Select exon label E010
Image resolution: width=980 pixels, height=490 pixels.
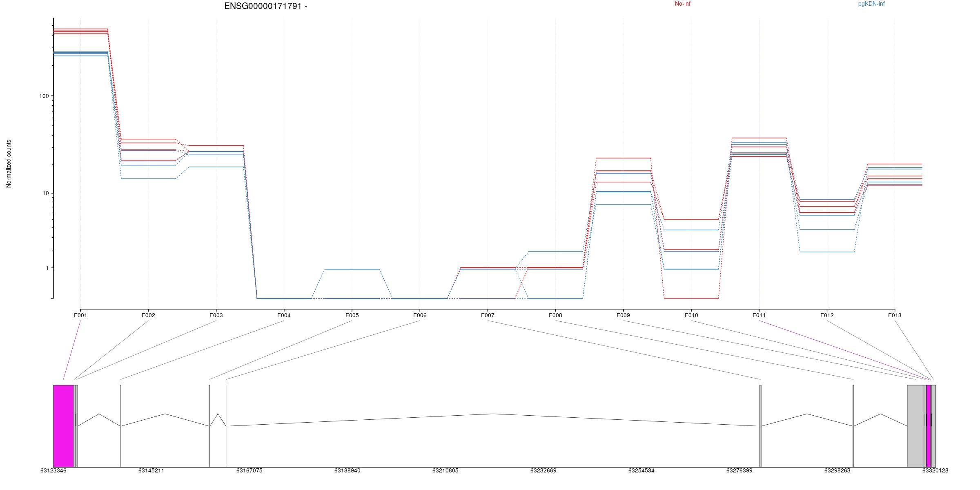(x=691, y=315)
